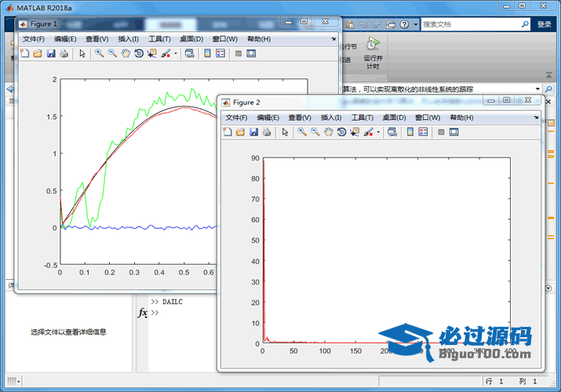Activate Zoom Out tool in Figure 2
561x392 pixels.
click(x=315, y=132)
